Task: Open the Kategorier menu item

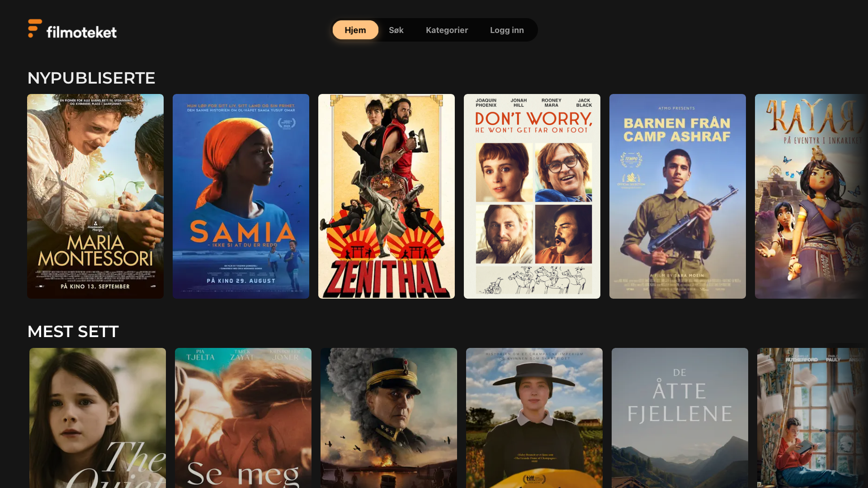Action: (447, 30)
